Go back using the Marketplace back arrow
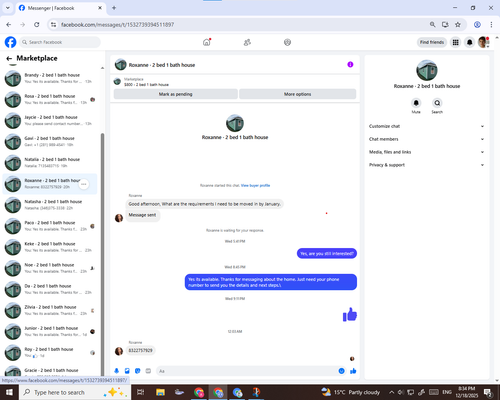Screen dimensions: 500x400 [9, 59]
